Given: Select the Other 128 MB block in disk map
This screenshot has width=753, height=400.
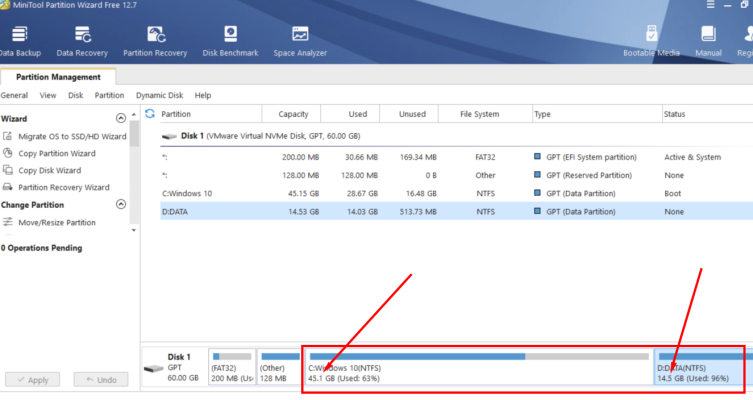Looking at the screenshot, I should [279, 367].
